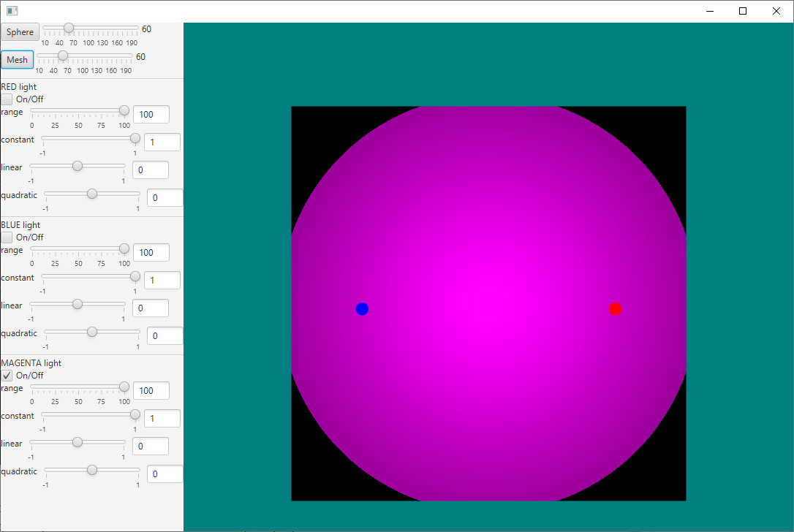Focus the RED light range input field
The image size is (794, 532).
click(x=151, y=115)
